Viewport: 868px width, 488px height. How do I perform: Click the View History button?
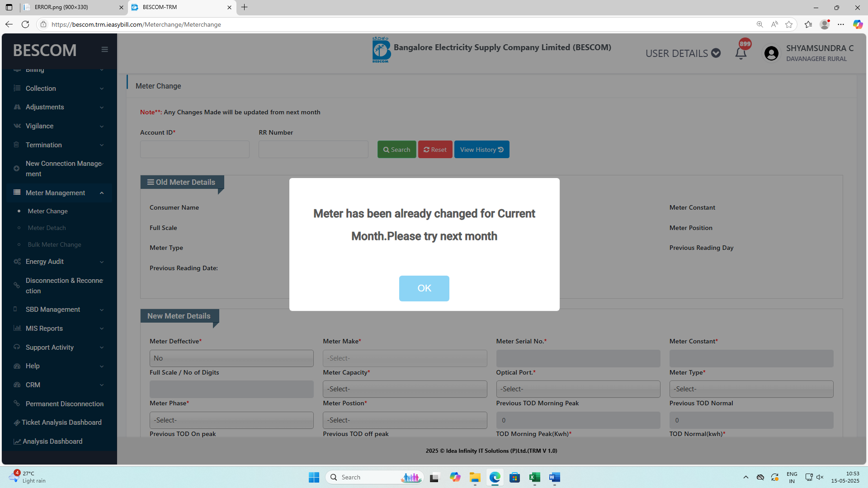481,150
